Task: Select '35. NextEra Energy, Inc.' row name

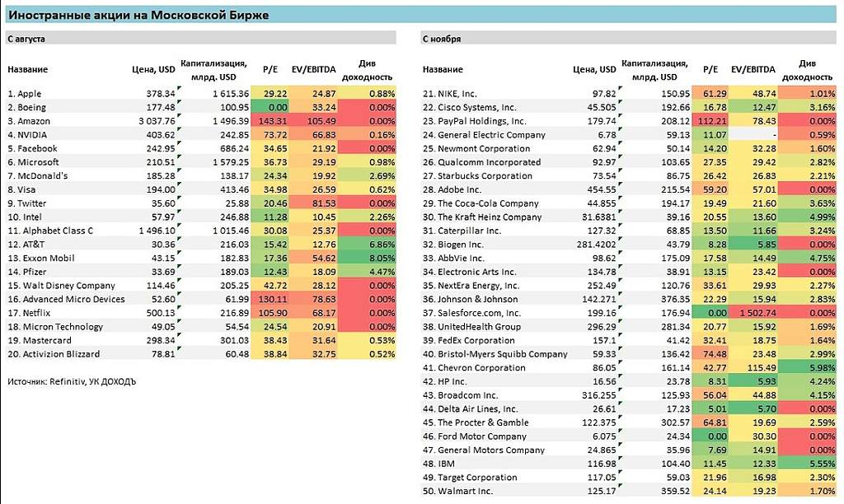Action: [471, 286]
